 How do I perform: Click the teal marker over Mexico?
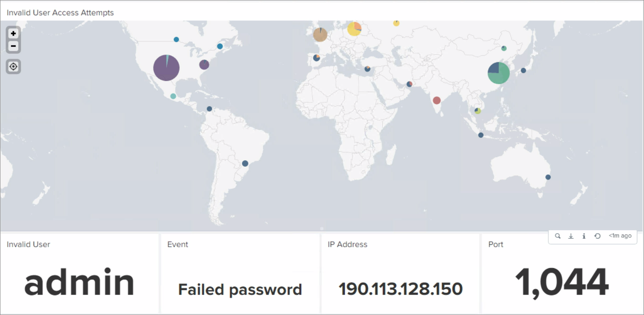173,96
